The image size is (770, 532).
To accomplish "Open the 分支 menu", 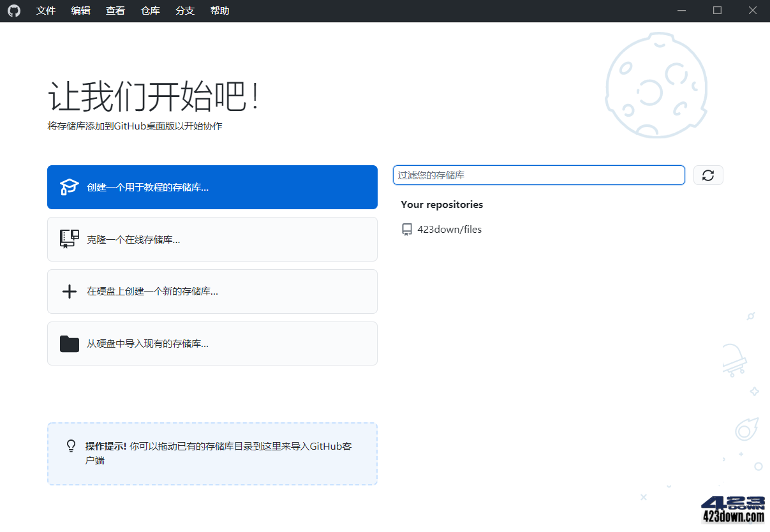I will point(184,10).
